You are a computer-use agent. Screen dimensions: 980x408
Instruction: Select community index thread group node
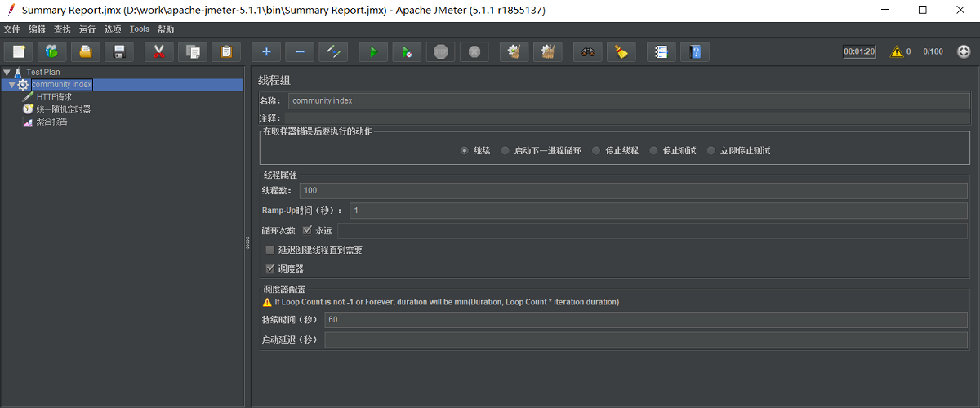pyautogui.click(x=62, y=85)
